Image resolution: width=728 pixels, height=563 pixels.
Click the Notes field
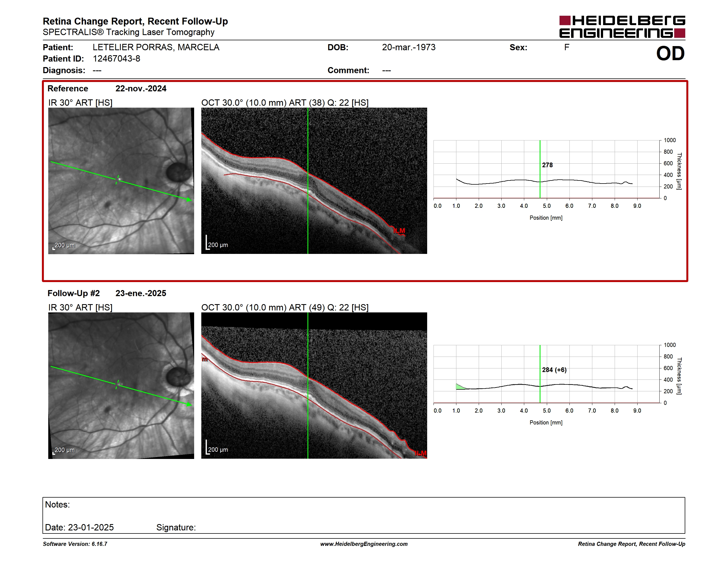(x=364, y=515)
